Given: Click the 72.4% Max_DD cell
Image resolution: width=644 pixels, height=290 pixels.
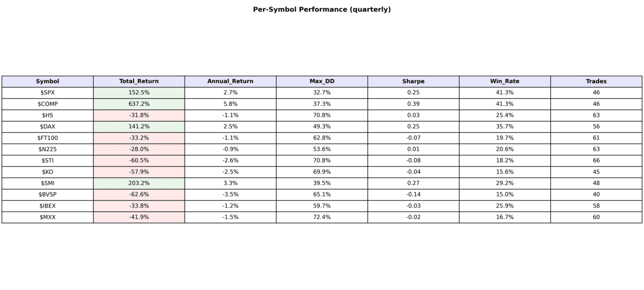Looking at the screenshot, I should tap(322, 217).
